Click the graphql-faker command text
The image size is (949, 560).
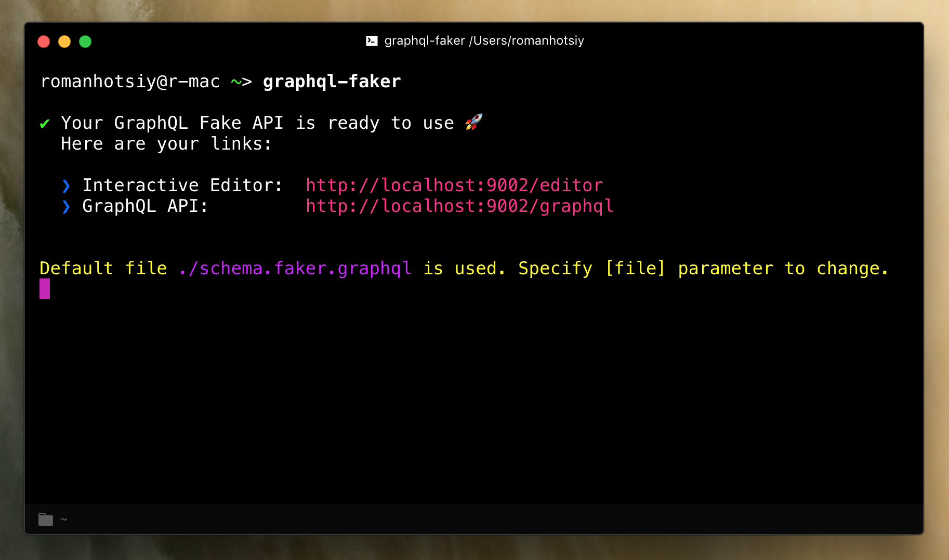[x=332, y=81]
